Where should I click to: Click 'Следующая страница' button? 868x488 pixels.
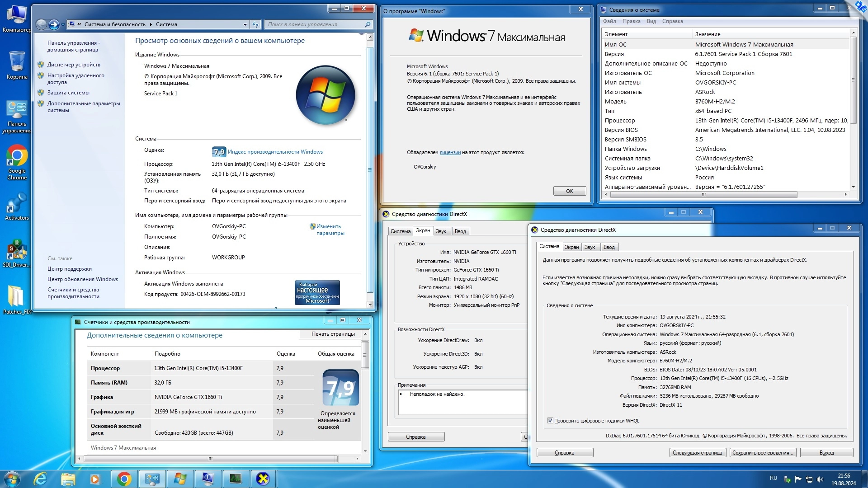pos(697,453)
